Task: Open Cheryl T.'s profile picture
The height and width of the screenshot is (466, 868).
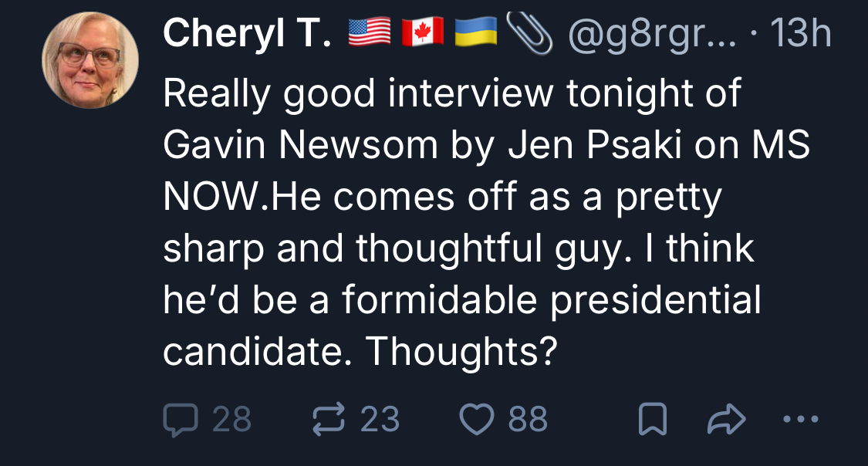Action: (90, 60)
